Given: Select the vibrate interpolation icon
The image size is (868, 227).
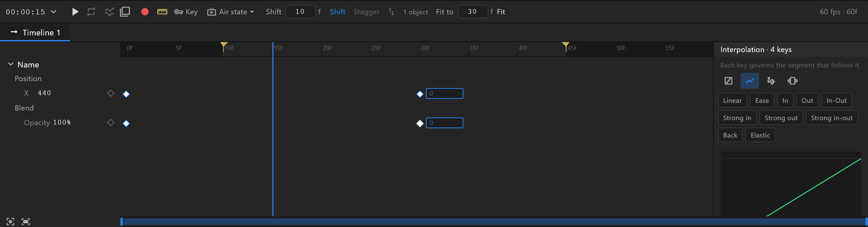Looking at the screenshot, I should click(792, 81).
